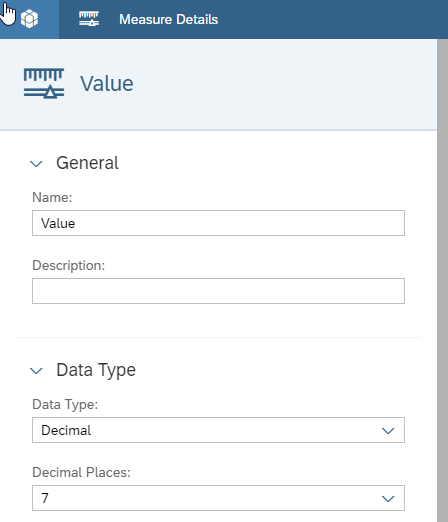The width and height of the screenshot is (448, 522).
Task: Click the Name field label
Action: coord(52,197)
